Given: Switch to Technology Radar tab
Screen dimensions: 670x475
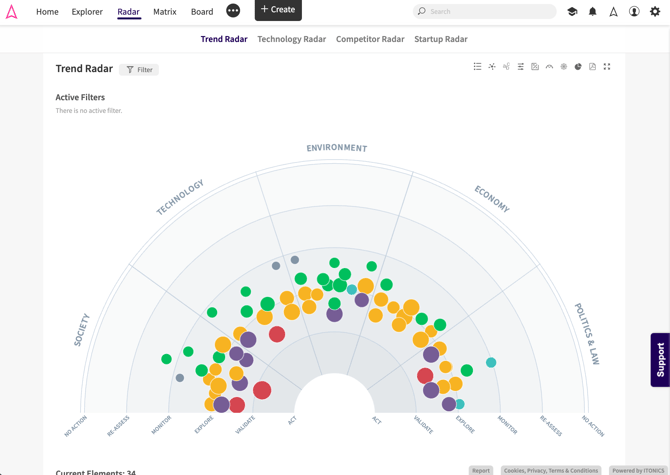Looking at the screenshot, I should coord(291,39).
